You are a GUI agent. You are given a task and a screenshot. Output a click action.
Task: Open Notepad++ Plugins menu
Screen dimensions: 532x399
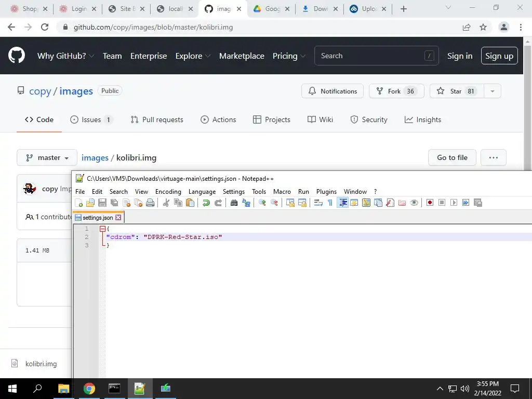coord(326,192)
